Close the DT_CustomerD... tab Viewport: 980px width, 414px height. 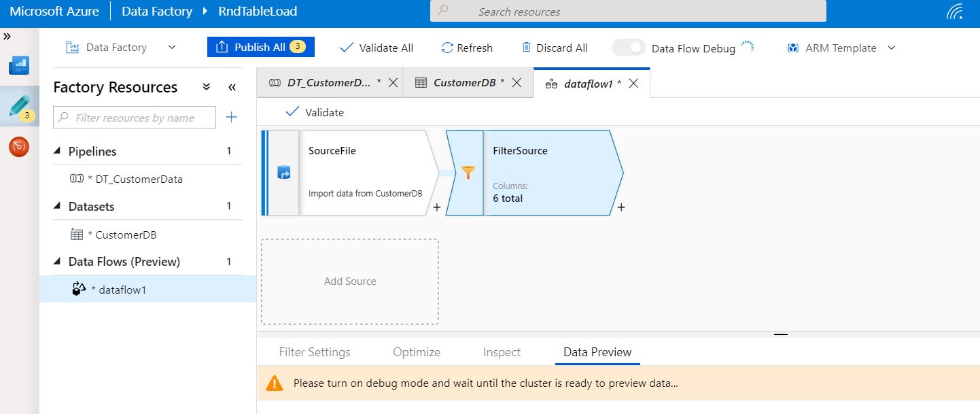(393, 83)
